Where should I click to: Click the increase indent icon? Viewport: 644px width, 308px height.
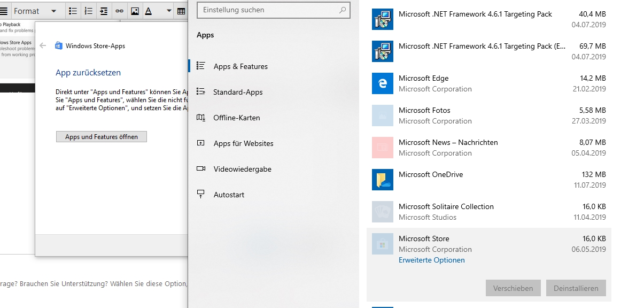pos(104,11)
